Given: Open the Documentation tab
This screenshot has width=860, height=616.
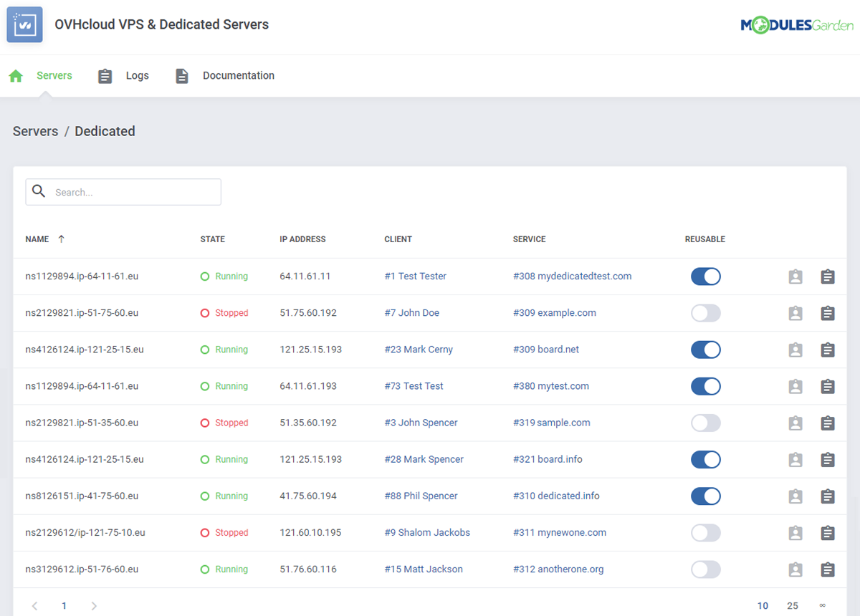Looking at the screenshot, I should (239, 75).
